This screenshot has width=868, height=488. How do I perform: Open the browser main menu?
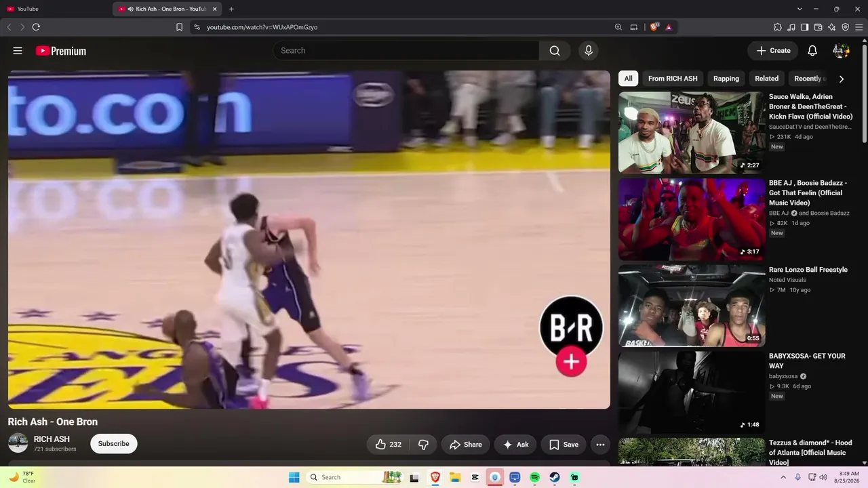[859, 27]
